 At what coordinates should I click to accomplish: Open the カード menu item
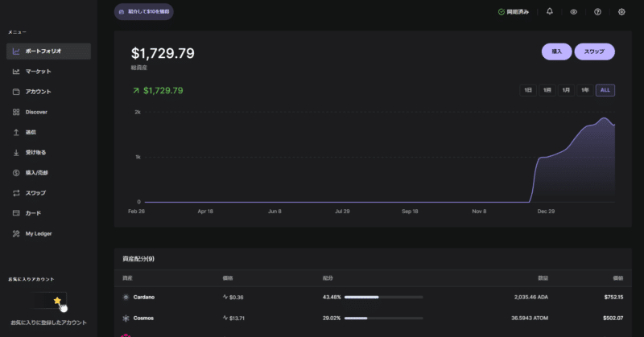click(x=33, y=213)
